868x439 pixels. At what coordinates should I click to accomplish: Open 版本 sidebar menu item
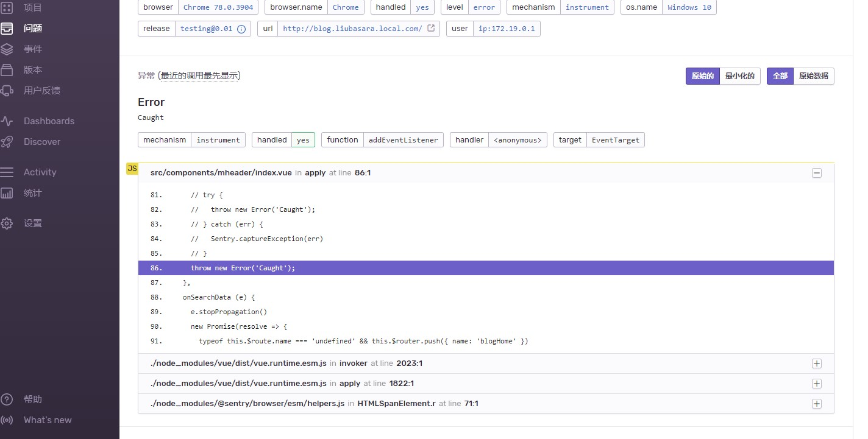click(x=33, y=69)
